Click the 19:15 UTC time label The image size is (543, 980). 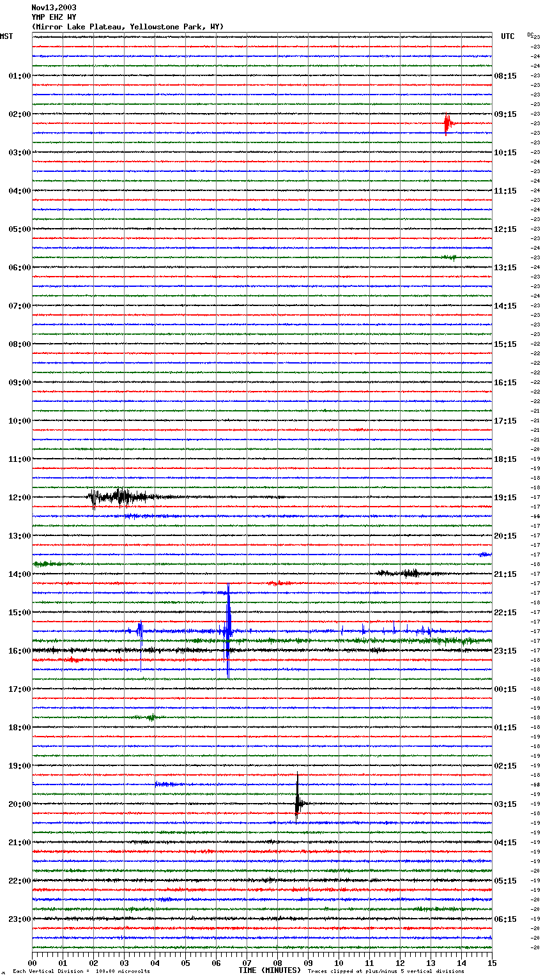(505, 498)
